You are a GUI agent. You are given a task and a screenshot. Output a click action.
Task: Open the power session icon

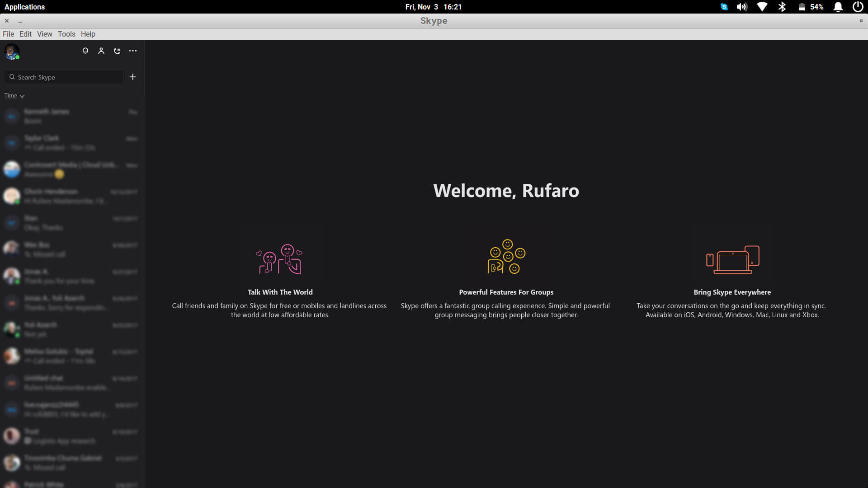(858, 7)
